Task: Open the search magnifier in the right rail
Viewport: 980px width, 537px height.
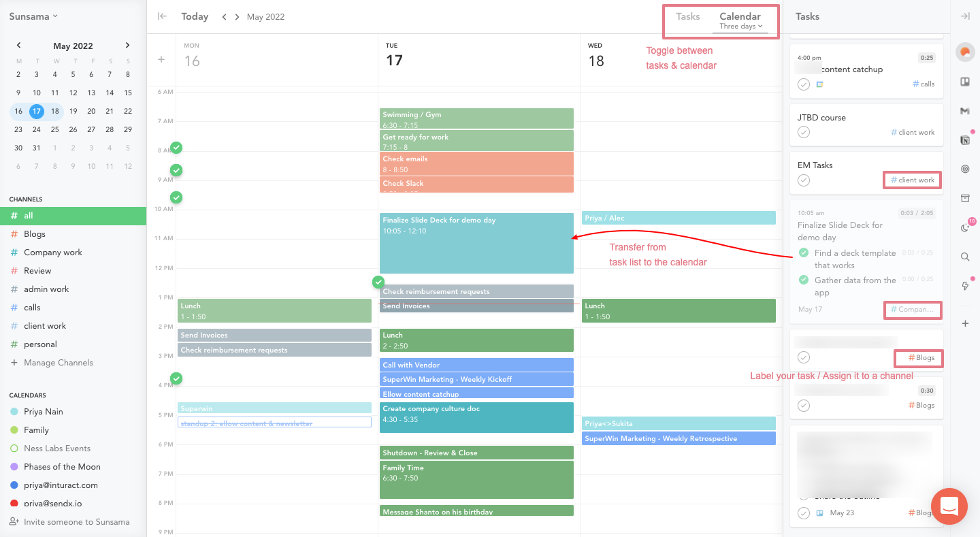Action: pyautogui.click(x=965, y=257)
